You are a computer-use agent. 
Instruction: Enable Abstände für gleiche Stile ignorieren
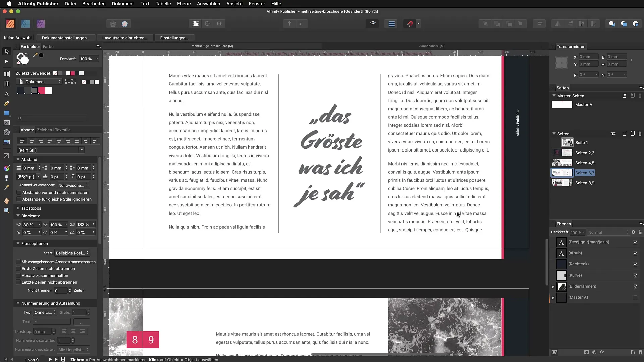pyautogui.click(x=19, y=199)
